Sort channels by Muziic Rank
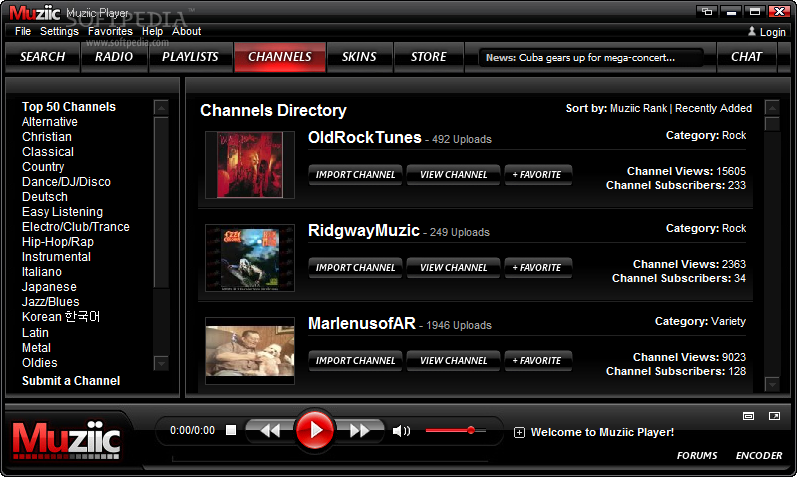The width and height of the screenshot is (797, 477). point(638,108)
